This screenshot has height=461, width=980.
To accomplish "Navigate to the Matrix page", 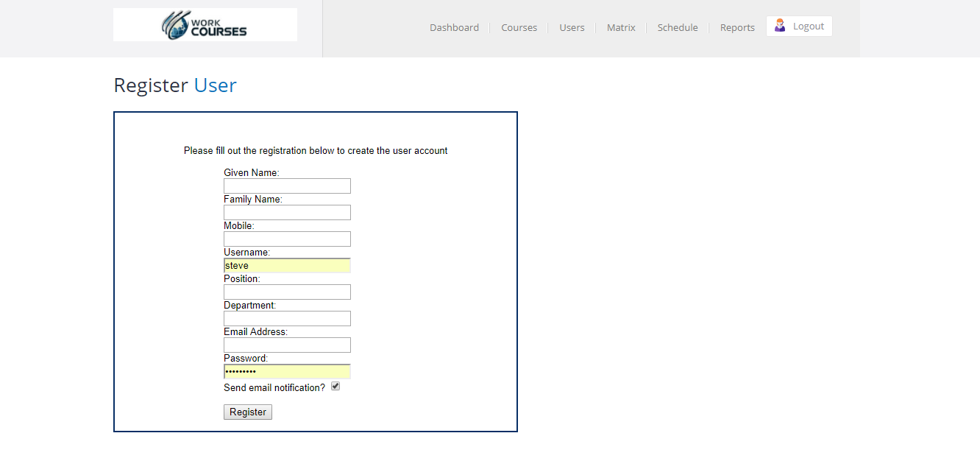I will (x=621, y=28).
